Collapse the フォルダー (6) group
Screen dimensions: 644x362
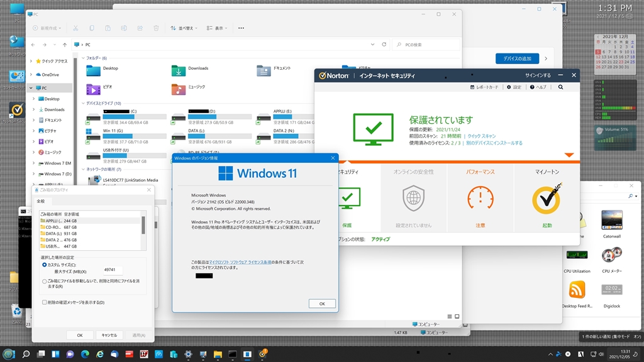pos(84,58)
